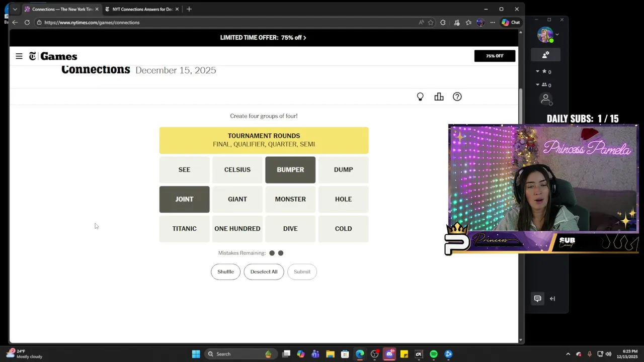Open Microsoft Teams from taskbar

[x=315, y=354]
